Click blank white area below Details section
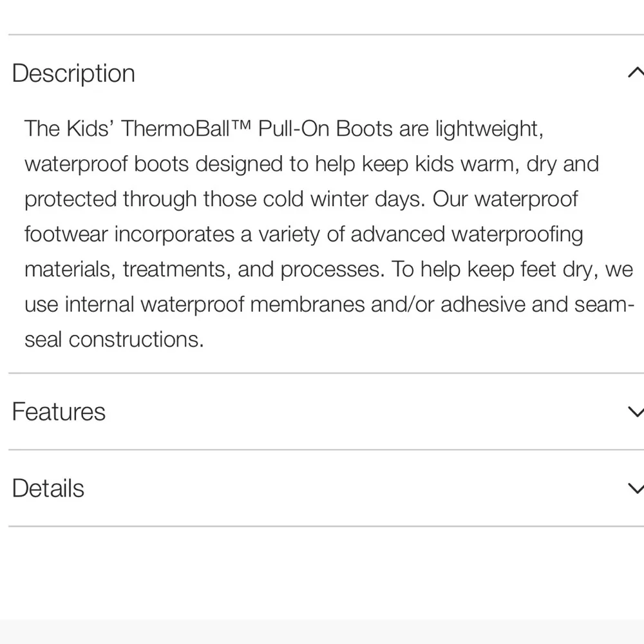 click(322, 573)
